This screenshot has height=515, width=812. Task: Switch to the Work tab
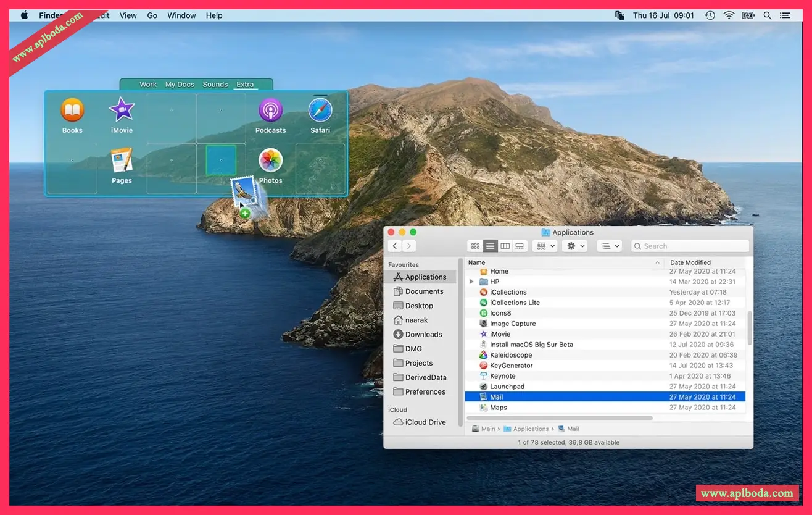coord(148,85)
